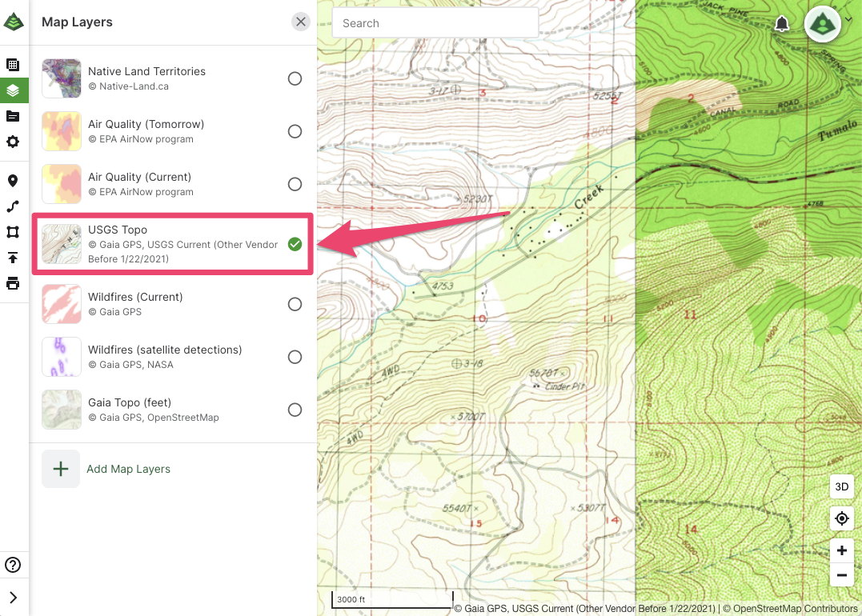Screen dimensions: 862x616
Task: Open the Layers panel icon in sidebar
Action: pos(13,90)
